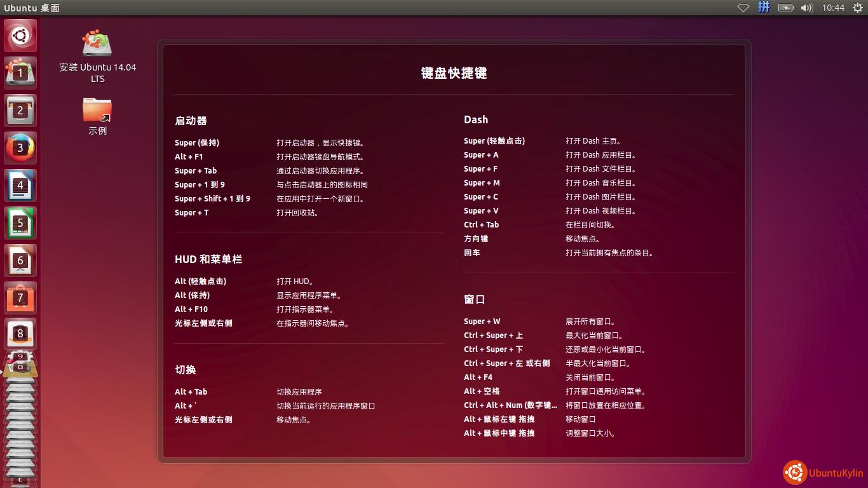Click the 键盘快捷键 overlay heading
The image size is (868, 488).
pyautogui.click(x=454, y=73)
